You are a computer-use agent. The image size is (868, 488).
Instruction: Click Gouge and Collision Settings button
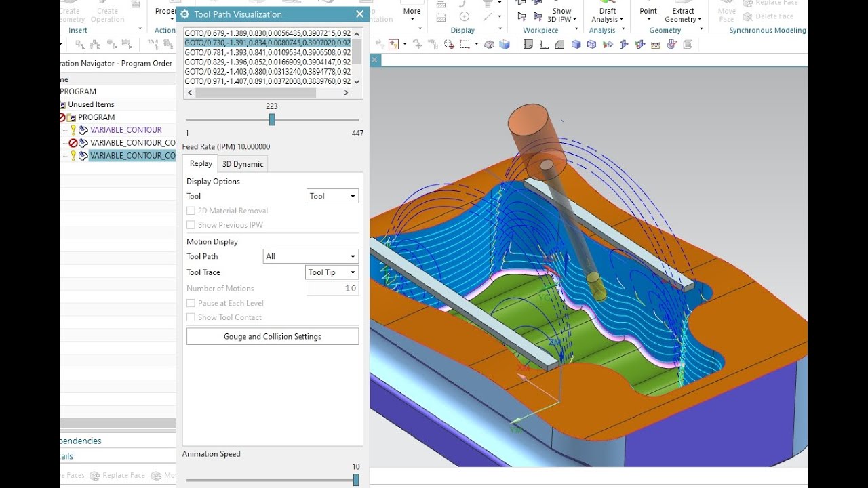pos(273,336)
